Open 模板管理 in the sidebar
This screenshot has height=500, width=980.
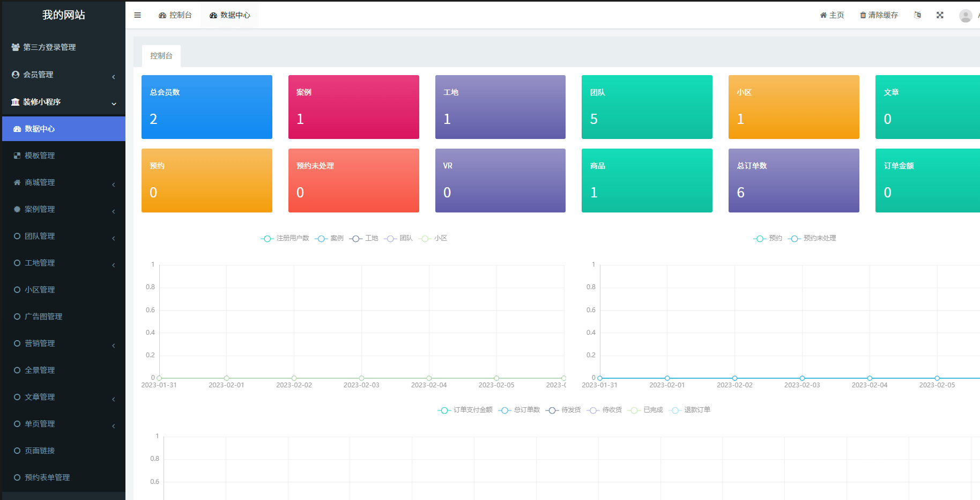(x=40, y=156)
